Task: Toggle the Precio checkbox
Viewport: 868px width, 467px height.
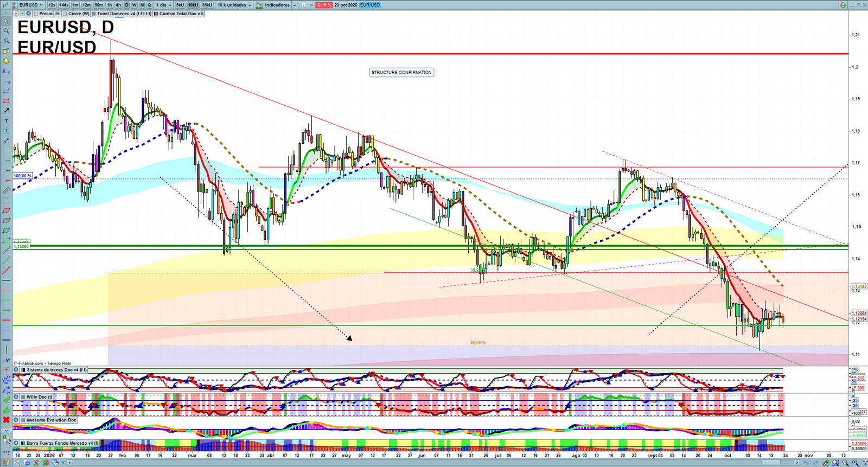Action: (x=36, y=14)
